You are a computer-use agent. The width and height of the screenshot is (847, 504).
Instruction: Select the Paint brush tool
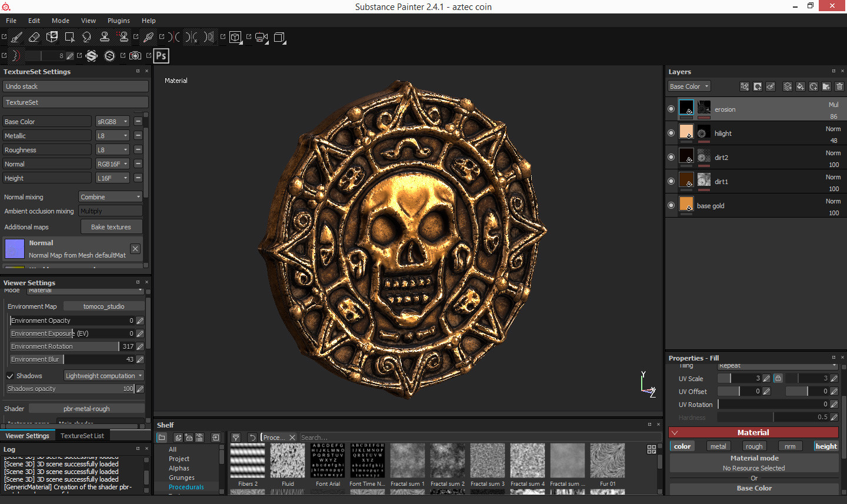(x=17, y=38)
